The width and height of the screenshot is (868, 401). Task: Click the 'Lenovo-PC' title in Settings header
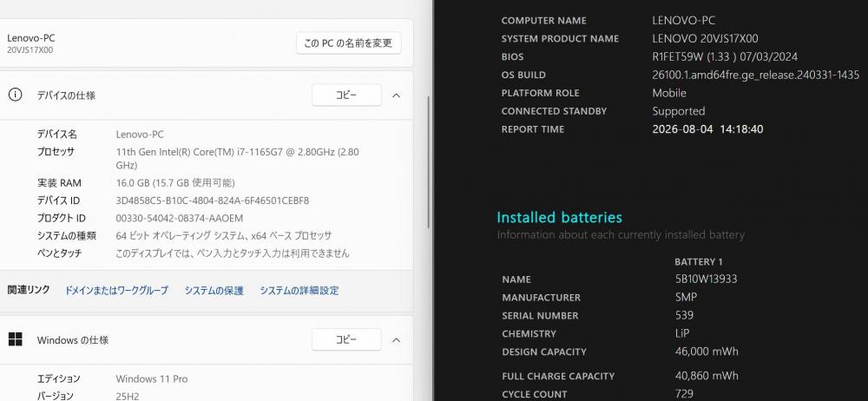(31, 37)
